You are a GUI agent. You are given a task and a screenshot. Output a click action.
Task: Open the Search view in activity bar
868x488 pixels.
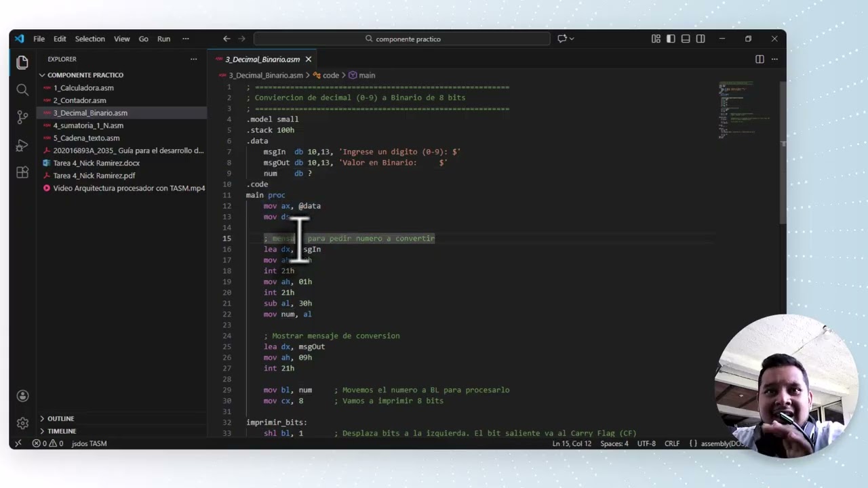click(x=22, y=90)
